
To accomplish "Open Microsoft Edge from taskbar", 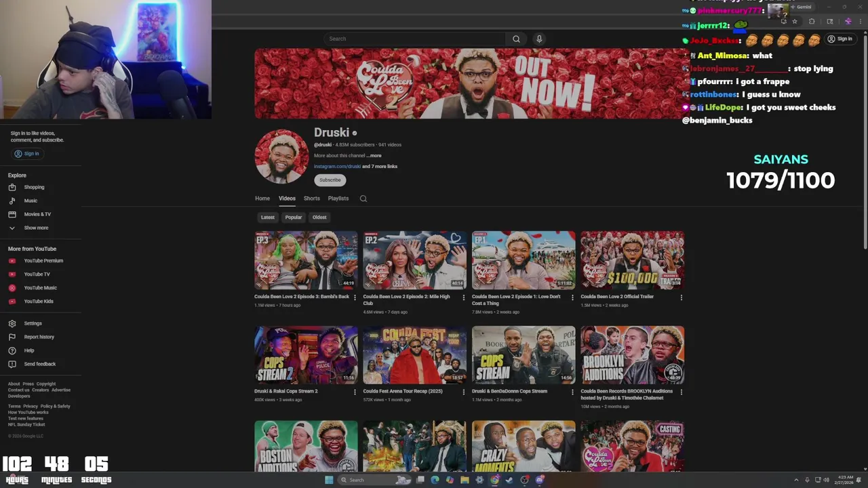I will tap(435, 480).
